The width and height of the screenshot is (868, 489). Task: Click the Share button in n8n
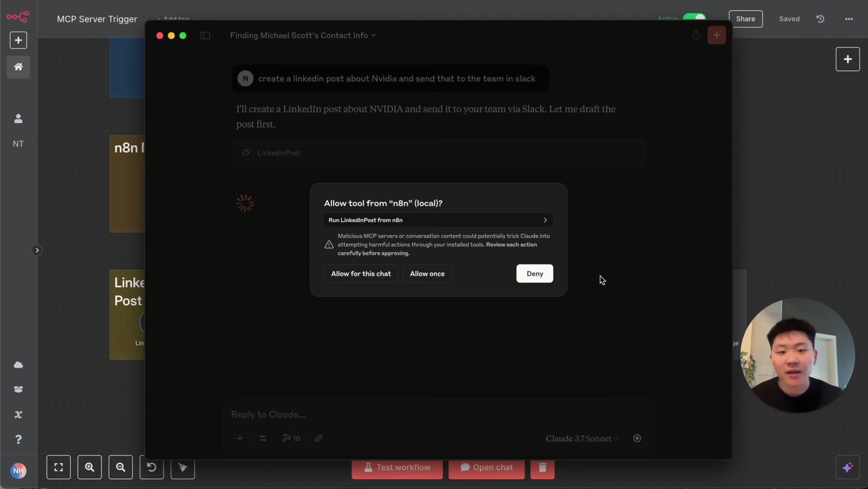pyautogui.click(x=746, y=19)
